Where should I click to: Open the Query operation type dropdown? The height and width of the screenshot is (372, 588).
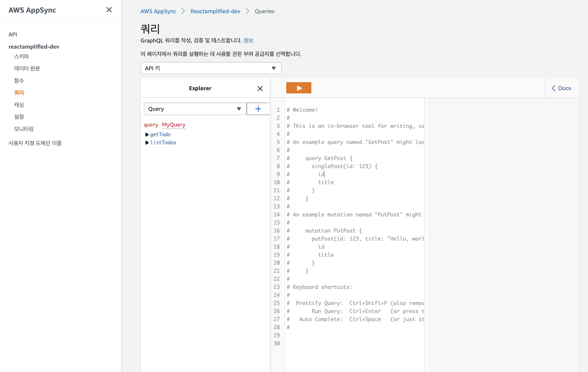(195, 109)
